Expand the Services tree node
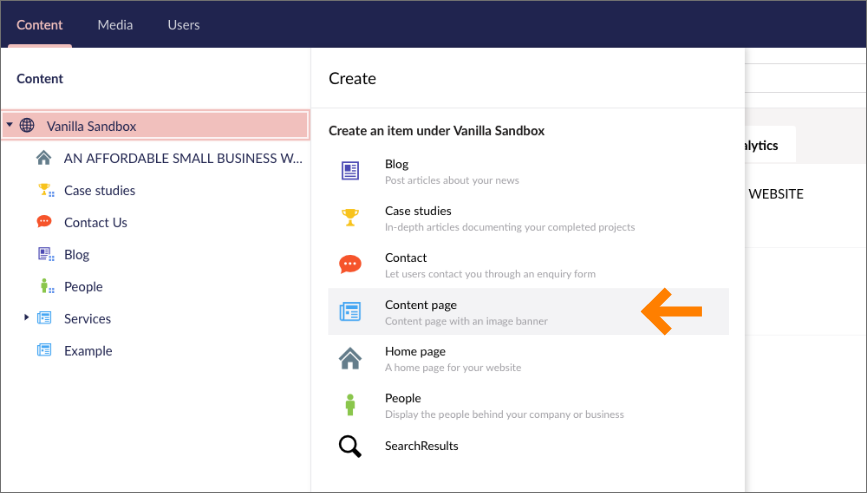This screenshot has height=493, width=867. coord(27,318)
